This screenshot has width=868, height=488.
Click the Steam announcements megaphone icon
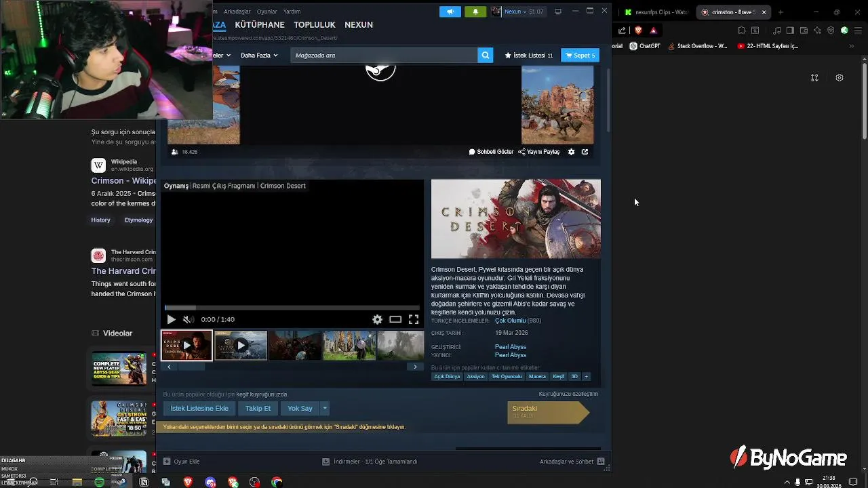450,12
